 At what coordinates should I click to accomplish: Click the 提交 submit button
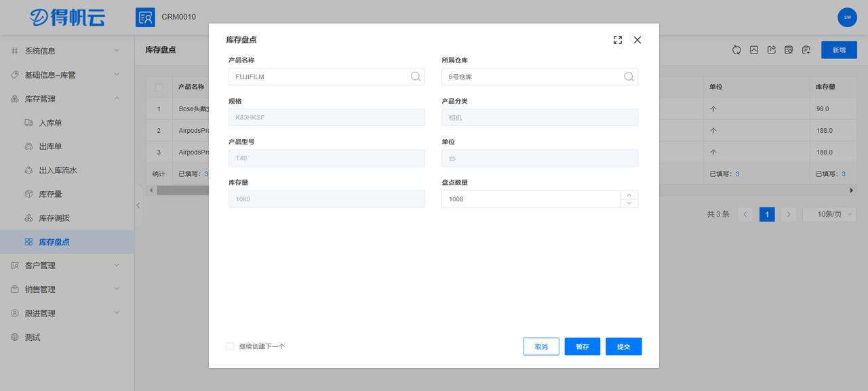coord(623,346)
